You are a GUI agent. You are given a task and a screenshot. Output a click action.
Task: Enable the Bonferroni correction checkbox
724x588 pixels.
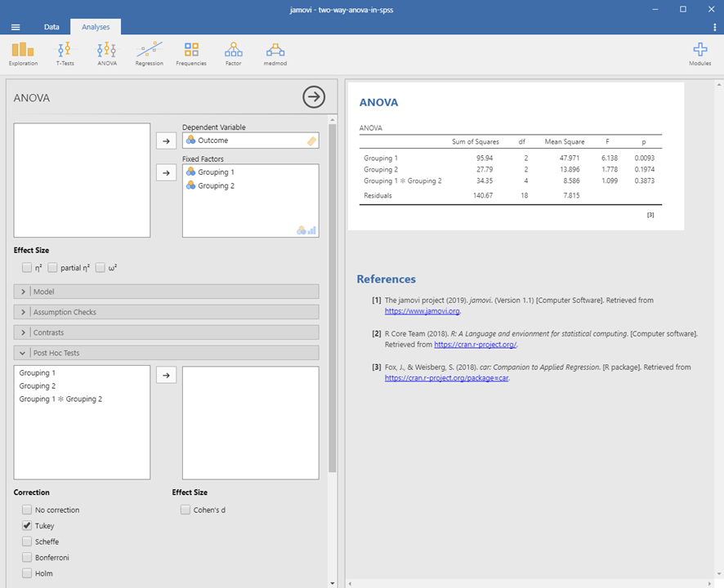click(28, 558)
